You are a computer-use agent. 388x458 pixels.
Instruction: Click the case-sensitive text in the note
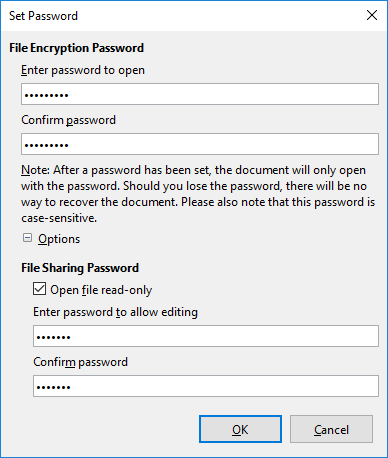click(59, 218)
